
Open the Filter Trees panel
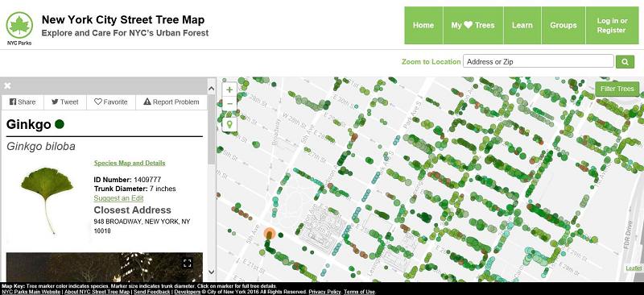coord(617,89)
